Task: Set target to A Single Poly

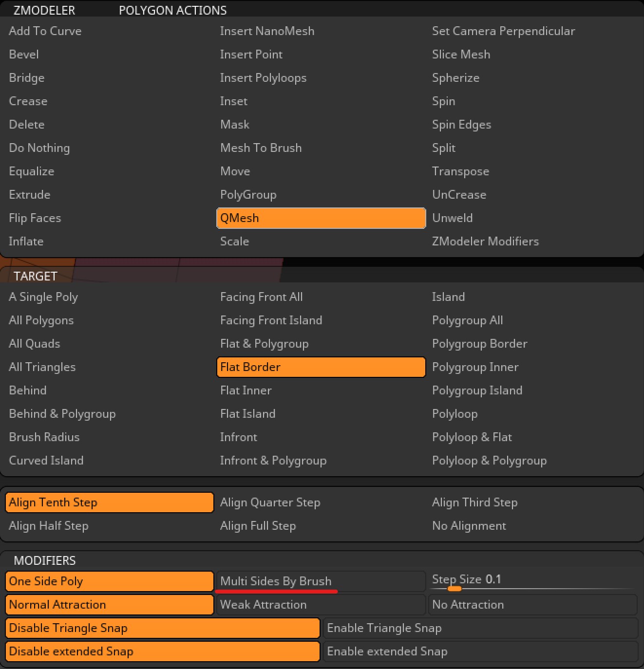Action: (43, 297)
